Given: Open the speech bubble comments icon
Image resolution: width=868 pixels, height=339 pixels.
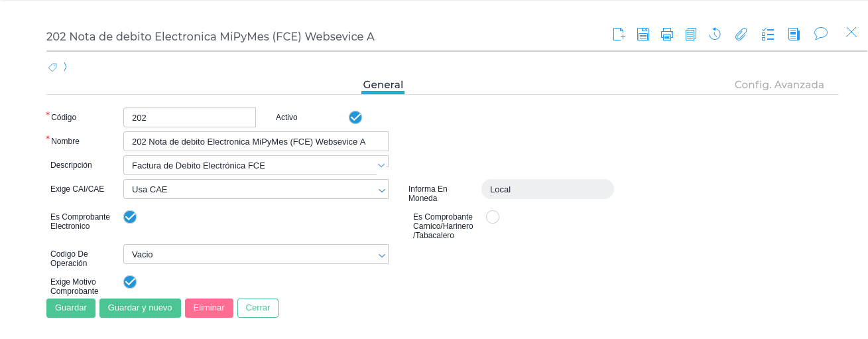Looking at the screenshot, I should point(821,33).
